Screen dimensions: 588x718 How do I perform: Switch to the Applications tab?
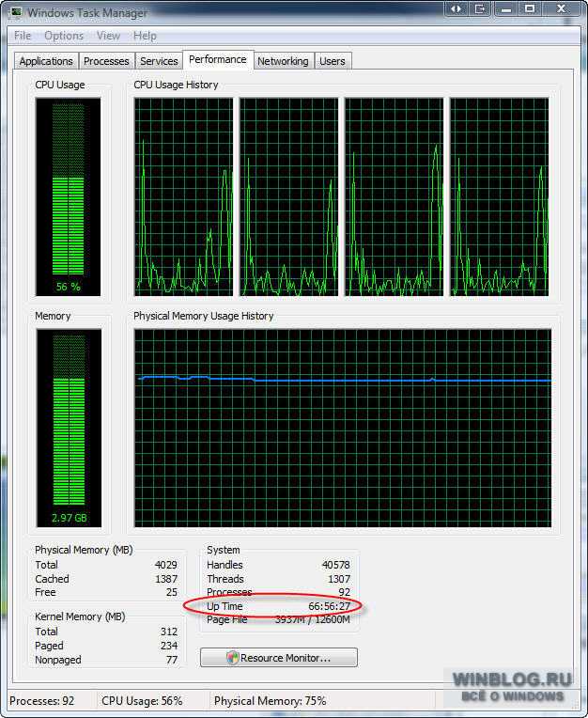click(46, 61)
